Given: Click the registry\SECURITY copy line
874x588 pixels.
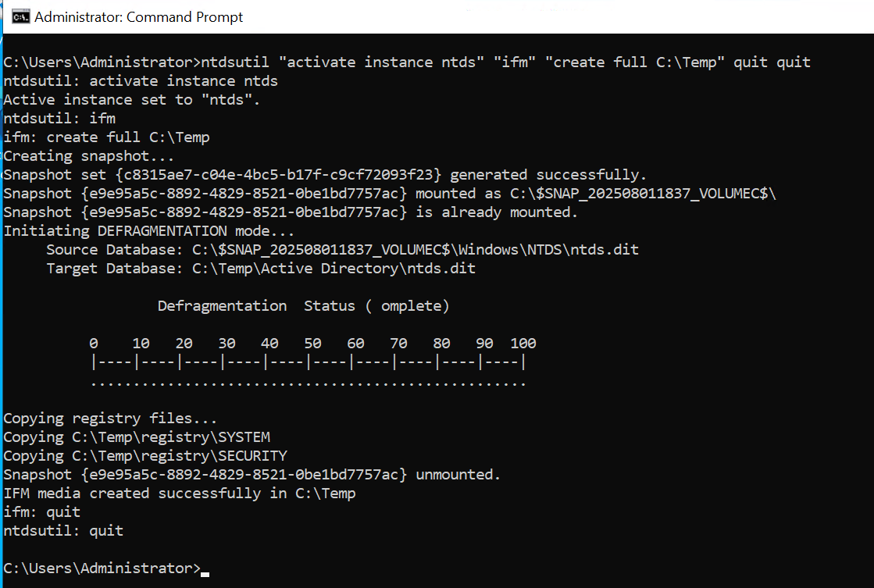Looking at the screenshot, I should pyautogui.click(x=145, y=456).
